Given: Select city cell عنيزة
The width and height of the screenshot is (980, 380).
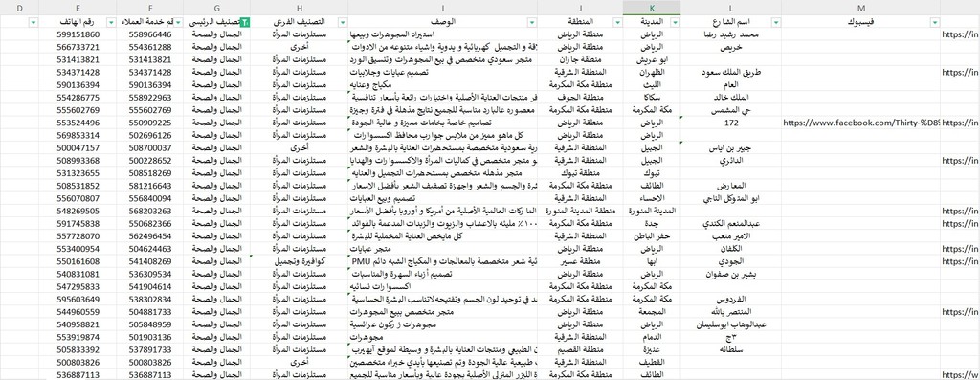Looking at the screenshot, I should (x=652, y=349).
